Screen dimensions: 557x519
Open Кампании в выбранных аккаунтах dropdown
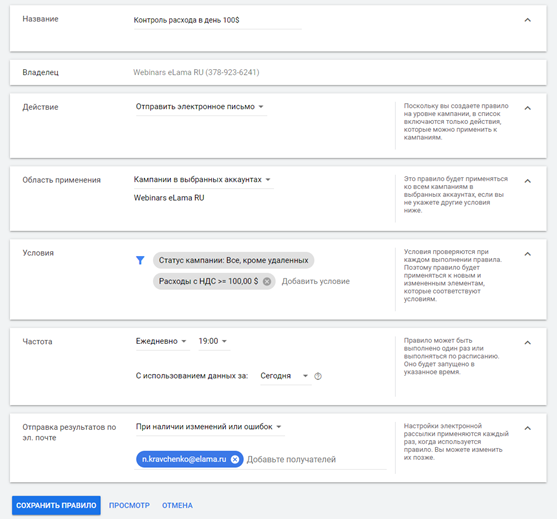coord(203,180)
